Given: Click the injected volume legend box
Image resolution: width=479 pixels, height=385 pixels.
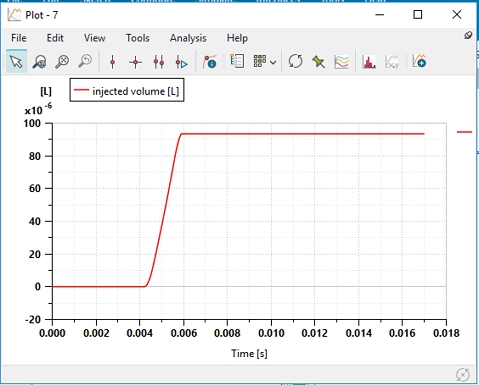Looking at the screenshot, I should pos(127,90).
